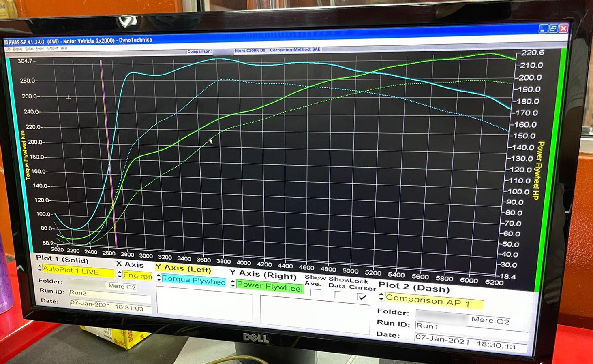Screen dimensions: 593x364
Task: Change Plot 1 source with its spinner arrows
Action: (x=39, y=268)
